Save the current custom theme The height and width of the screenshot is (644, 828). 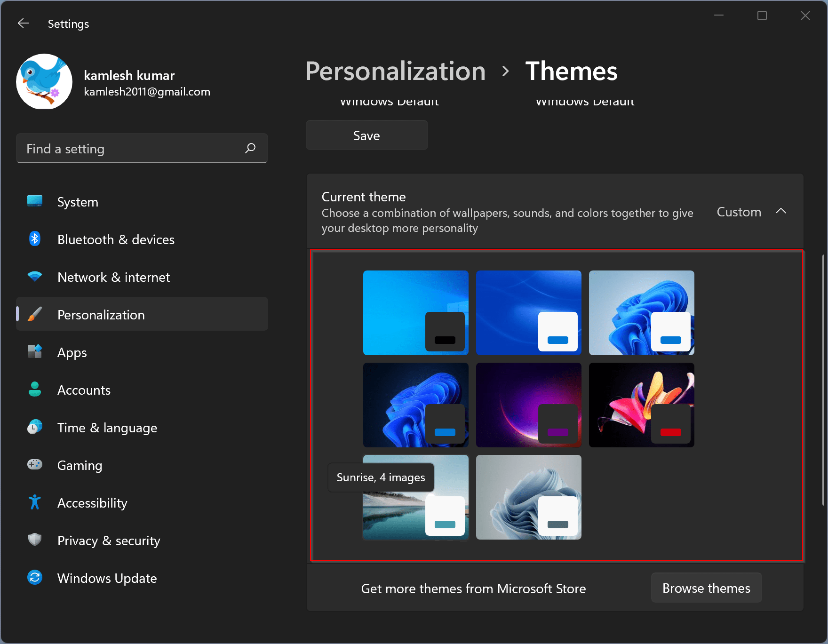click(x=367, y=135)
